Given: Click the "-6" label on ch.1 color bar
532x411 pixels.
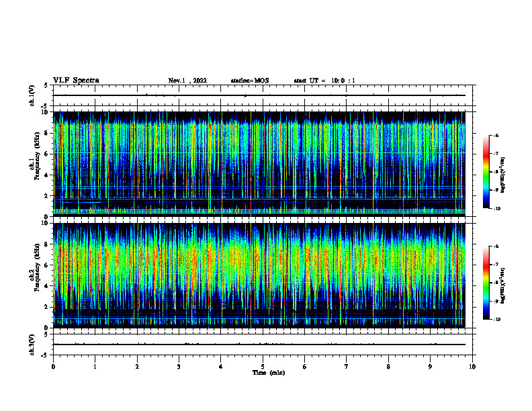Looking at the screenshot, I should tap(496, 135).
